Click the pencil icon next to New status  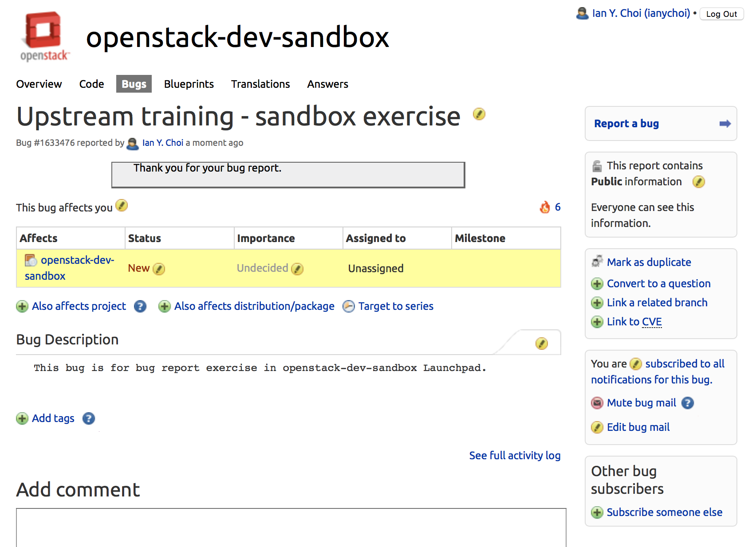click(159, 269)
